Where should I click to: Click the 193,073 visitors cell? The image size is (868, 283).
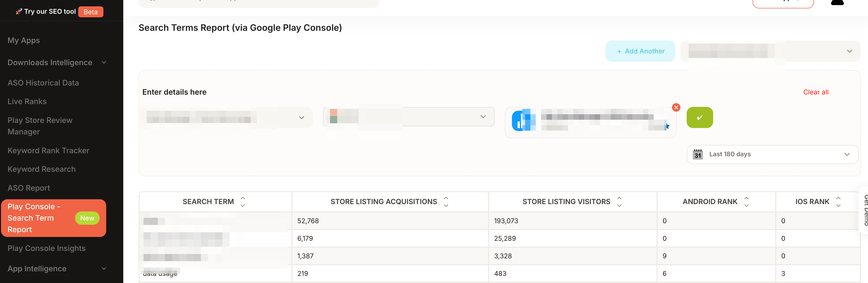[573, 221]
